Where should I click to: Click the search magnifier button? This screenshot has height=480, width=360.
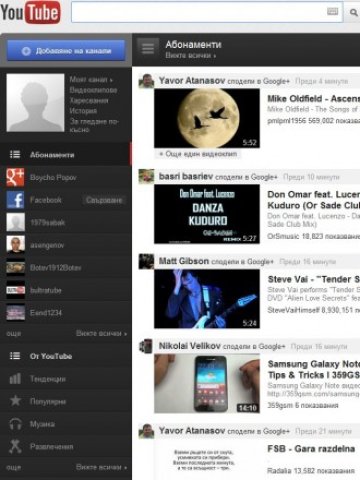[x=353, y=13]
